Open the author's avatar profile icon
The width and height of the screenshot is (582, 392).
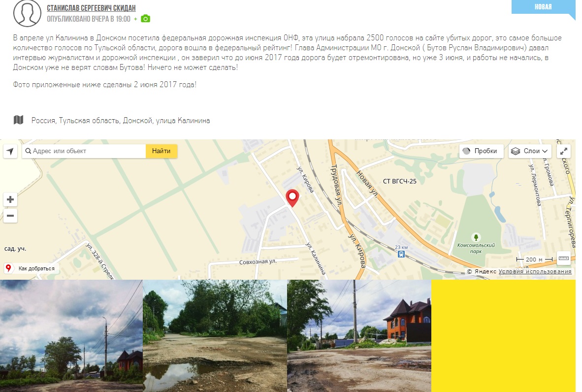pos(27,13)
